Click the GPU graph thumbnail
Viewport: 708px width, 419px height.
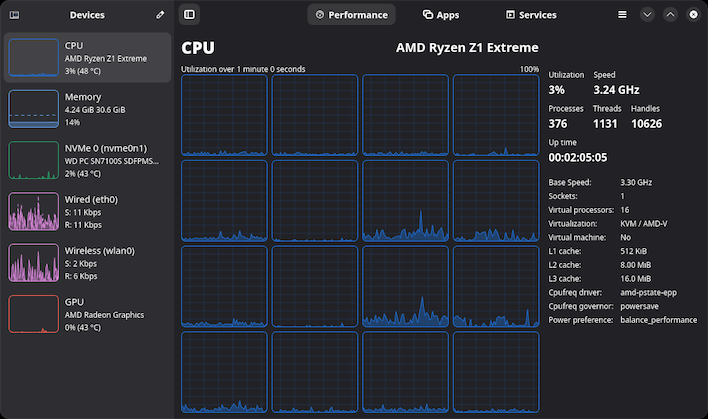point(34,314)
